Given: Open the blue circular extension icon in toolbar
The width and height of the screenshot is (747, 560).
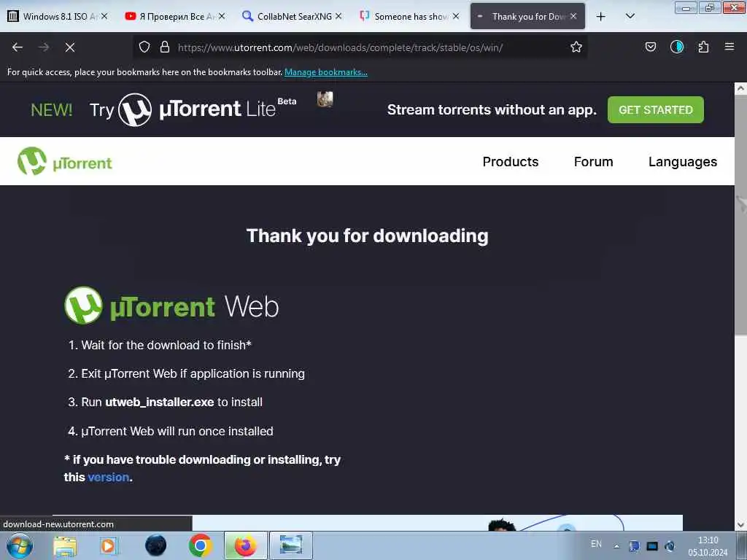Looking at the screenshot, I should pyautogui.click(x=677, y=47).
